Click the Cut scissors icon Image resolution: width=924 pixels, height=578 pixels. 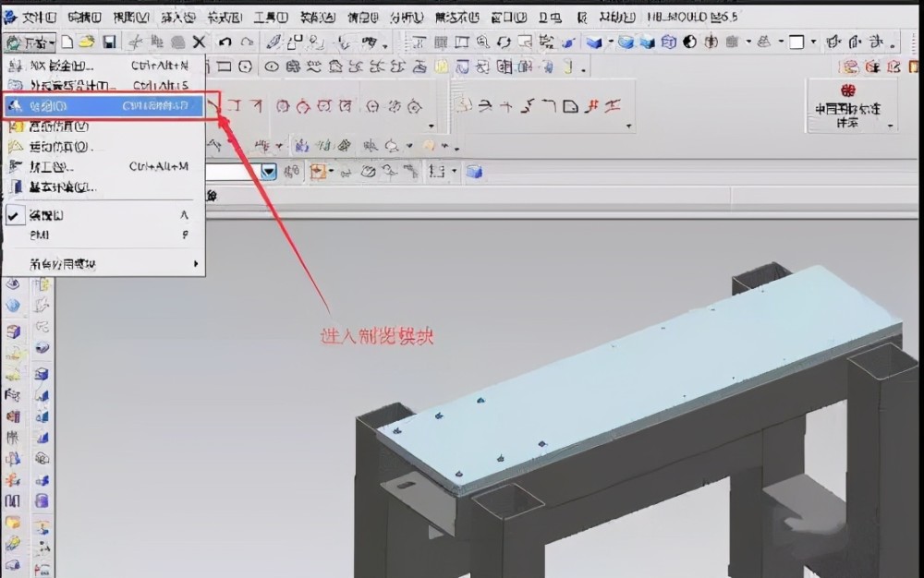[136, 42]
